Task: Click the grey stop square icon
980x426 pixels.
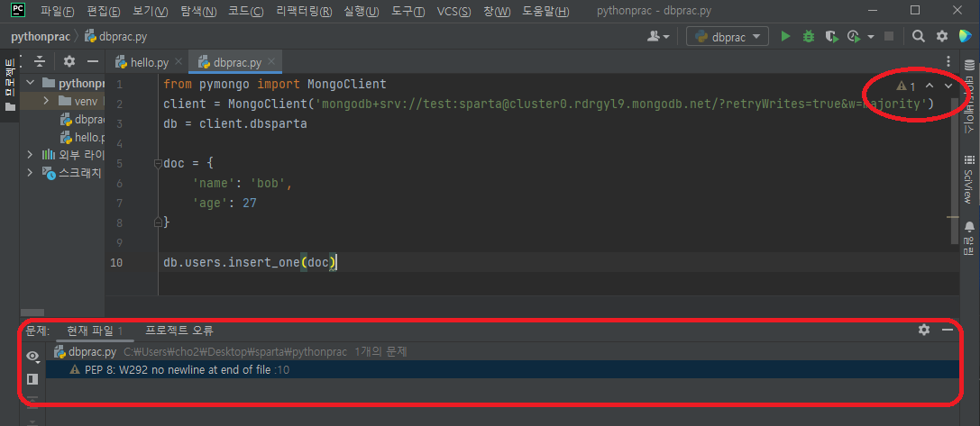Action: [x=889, y=37]
